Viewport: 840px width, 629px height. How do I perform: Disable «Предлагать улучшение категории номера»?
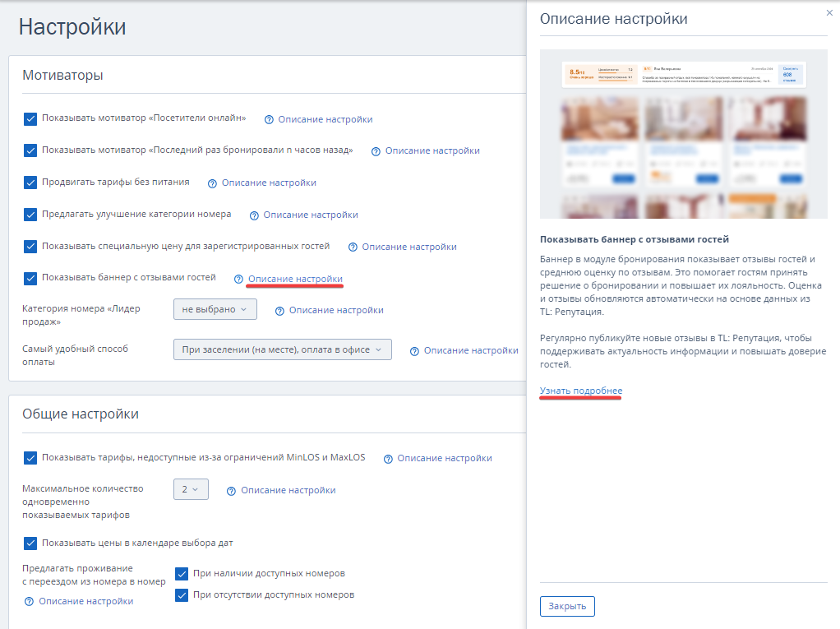point(30,215)
